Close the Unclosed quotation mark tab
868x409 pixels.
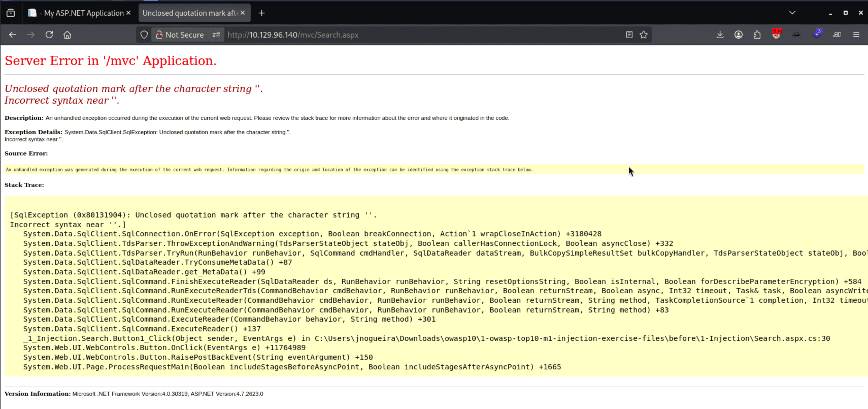coord(243,13)
